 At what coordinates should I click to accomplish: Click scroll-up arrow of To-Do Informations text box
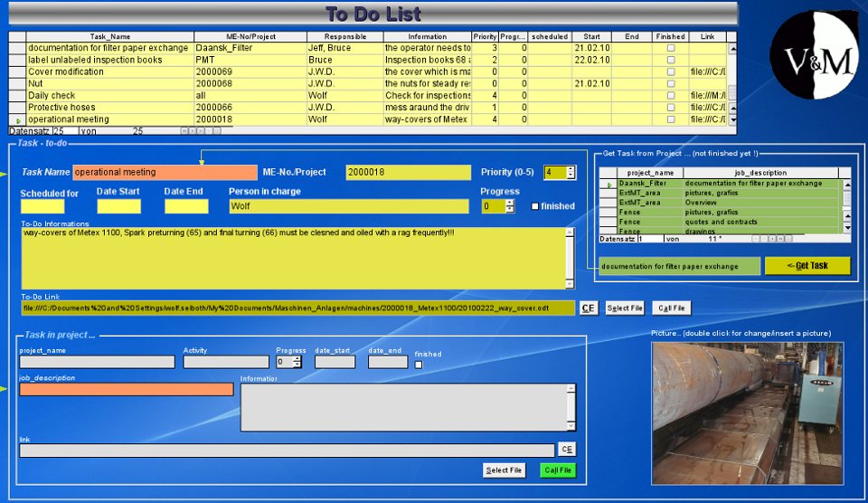click(x=570, y=233)
